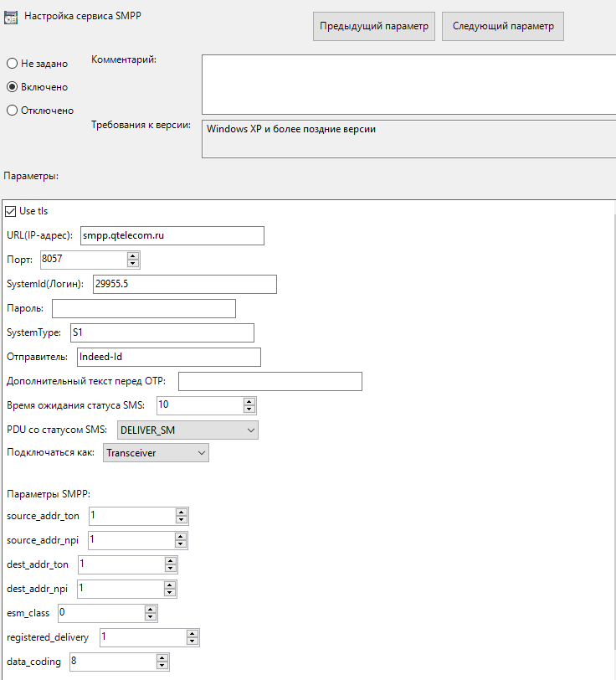Decrease data_coding spinner value
Screen dimensions: 616x680
162,667
